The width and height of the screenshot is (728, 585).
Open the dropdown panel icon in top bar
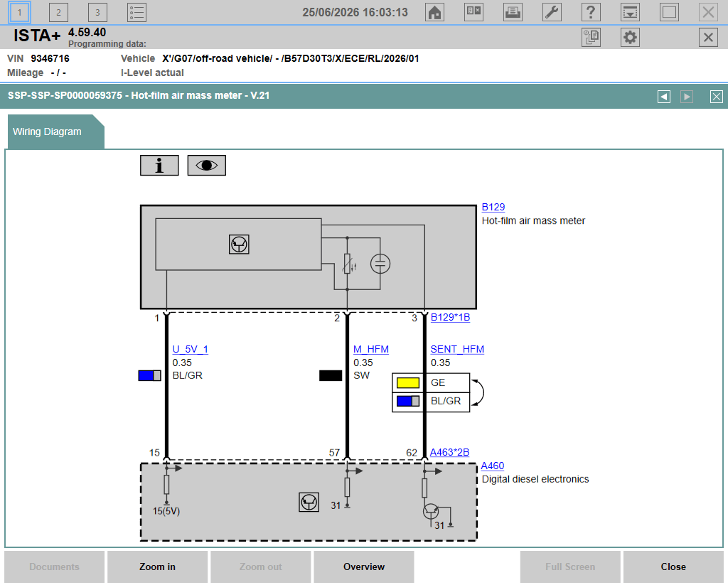click(630, 12)
